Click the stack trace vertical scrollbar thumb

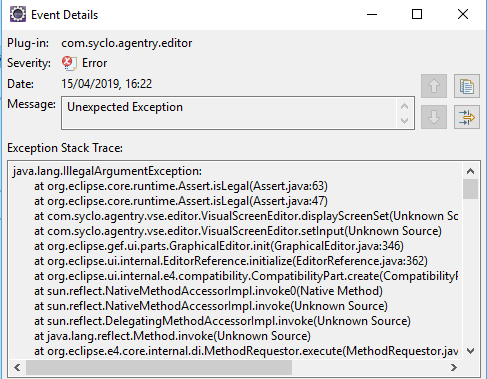pyautogui.click(x=470, y=189)
